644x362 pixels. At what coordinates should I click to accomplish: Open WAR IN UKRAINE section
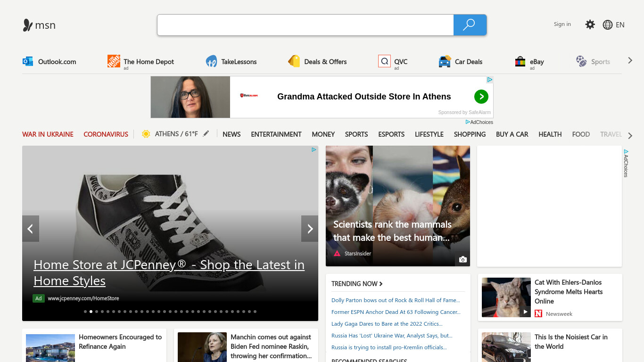coord(48,134)
